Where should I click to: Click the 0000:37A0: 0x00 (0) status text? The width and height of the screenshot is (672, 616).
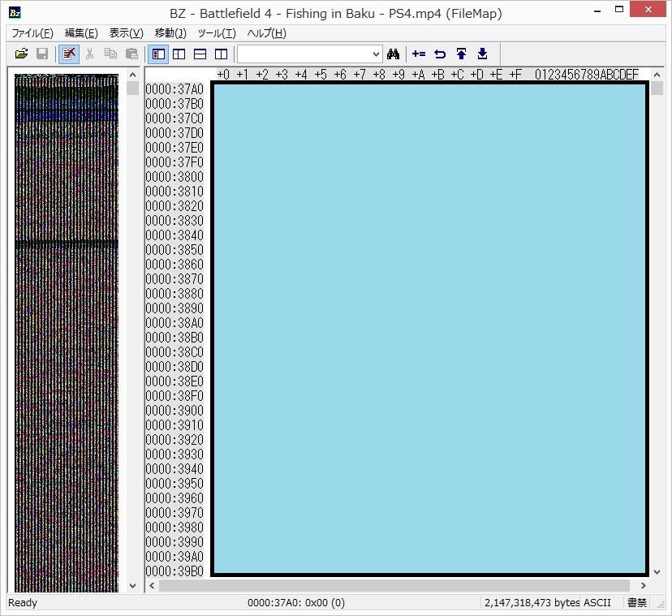point(296,603)
